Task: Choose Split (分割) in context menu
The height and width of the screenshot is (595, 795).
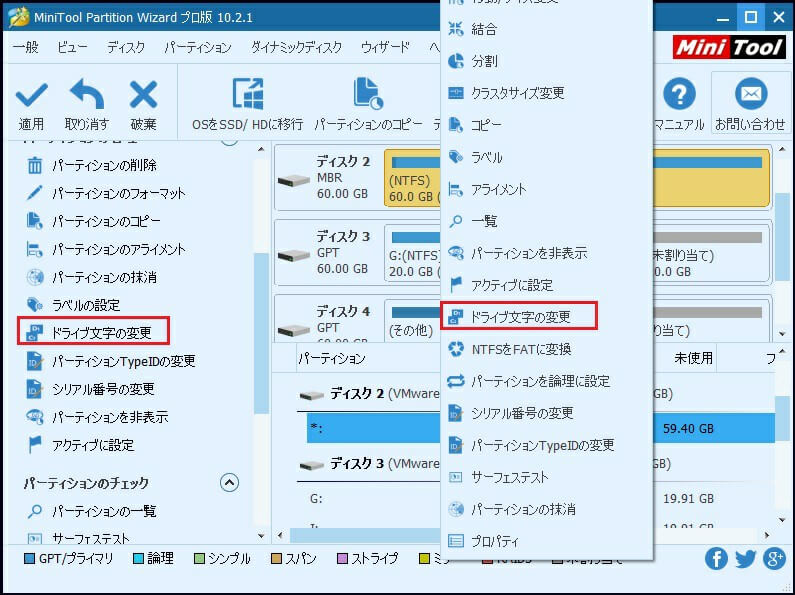Action: click(547, 61)
